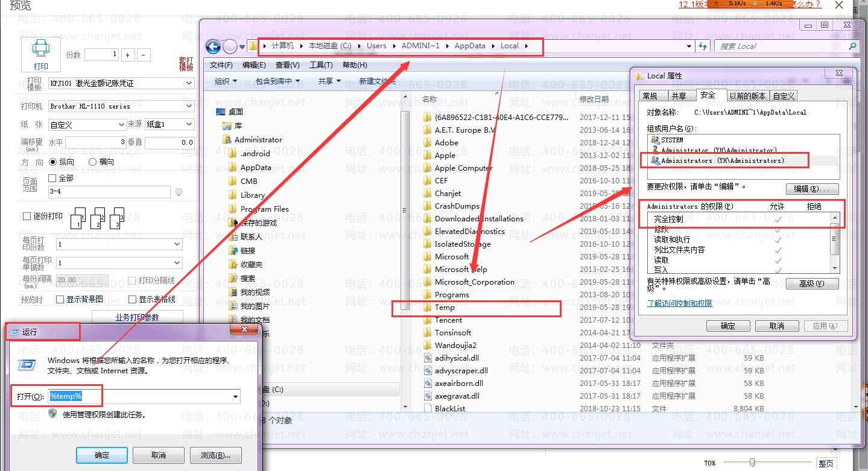This screenshot has height=471, width=868.
Task: Switch to the 以前的版本 tab
Action: [747, 96]
